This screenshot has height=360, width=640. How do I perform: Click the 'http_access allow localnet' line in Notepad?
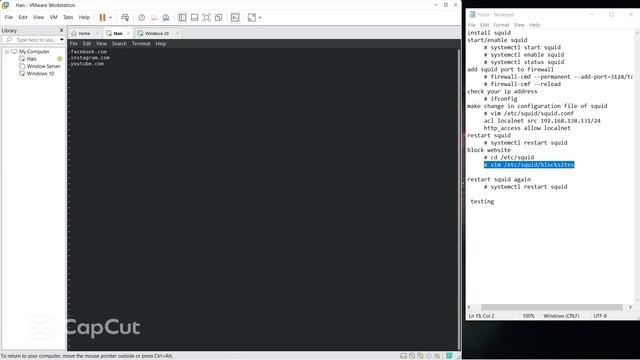coord(527,128)
